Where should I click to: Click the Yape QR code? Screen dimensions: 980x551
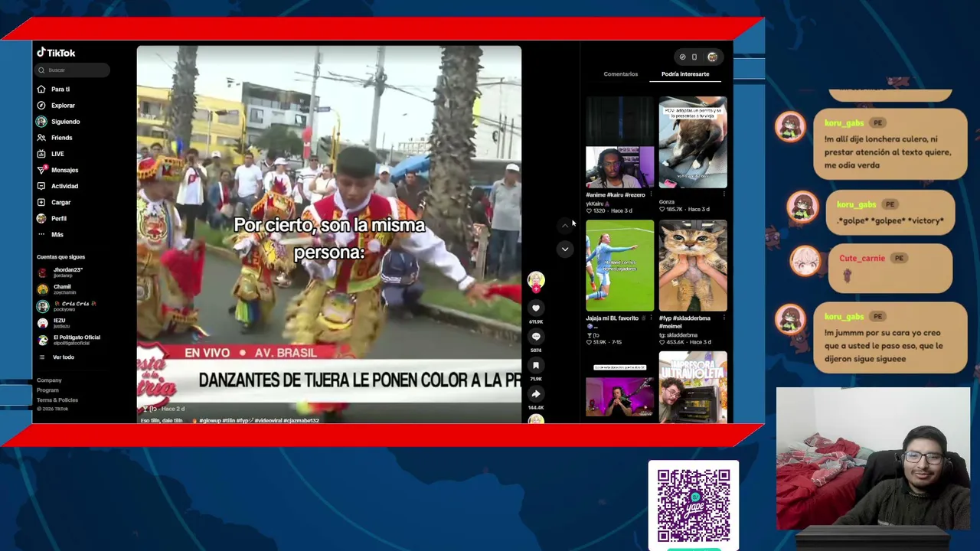click(x=694, y=506)
